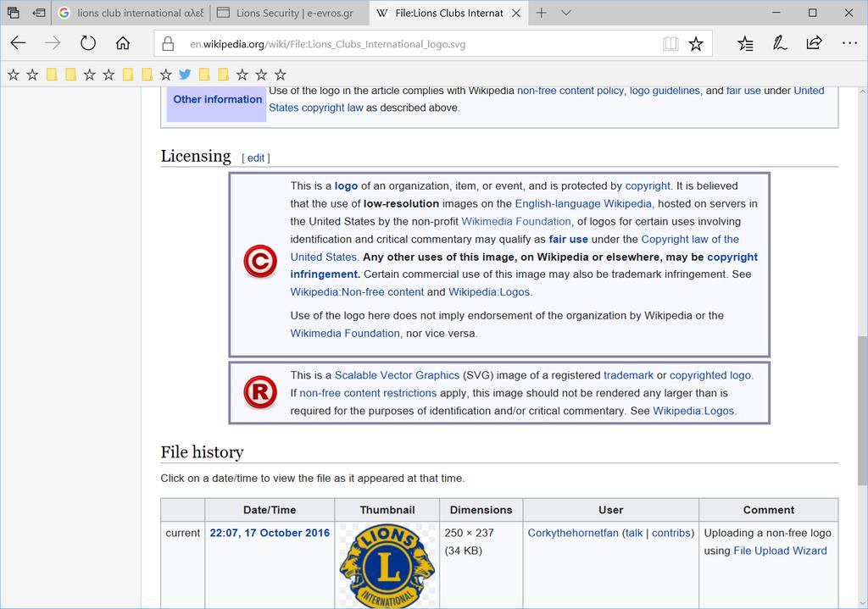Go back to the previous page
The height and width of the screenshot is (609, 868).
tap(19, 43)
